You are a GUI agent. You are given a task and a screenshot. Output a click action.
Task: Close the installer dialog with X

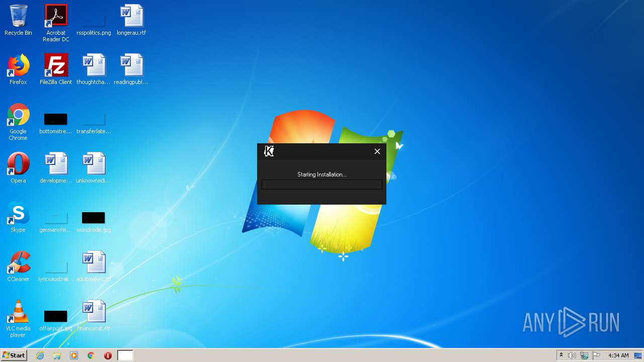(377, 151)
